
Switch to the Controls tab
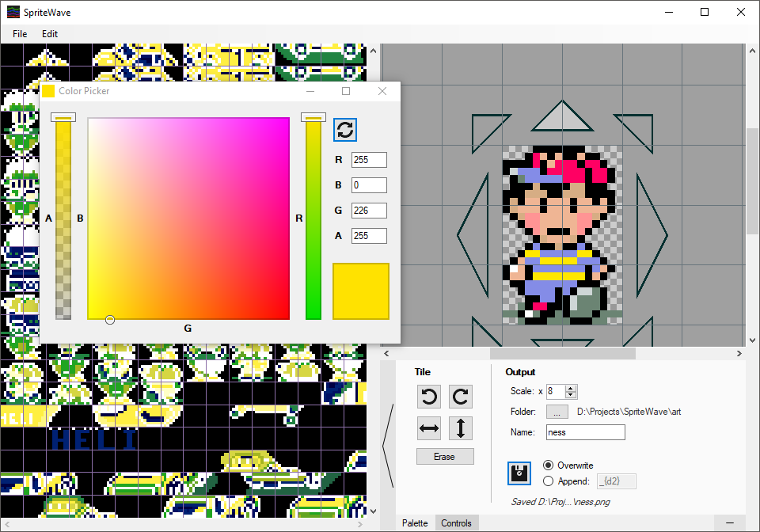click(x=456, y=523)
